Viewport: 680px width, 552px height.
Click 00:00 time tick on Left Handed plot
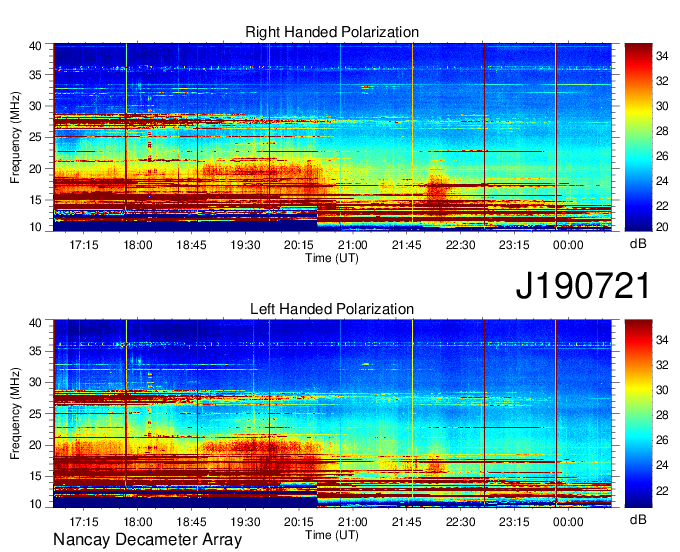[568, 522]
